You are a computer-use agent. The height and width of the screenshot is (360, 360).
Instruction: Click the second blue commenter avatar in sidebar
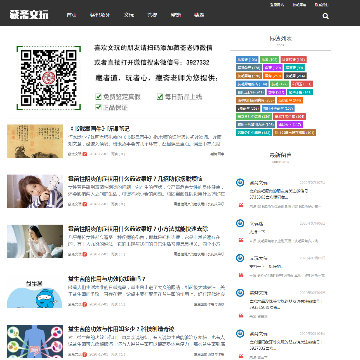point(240,223)
